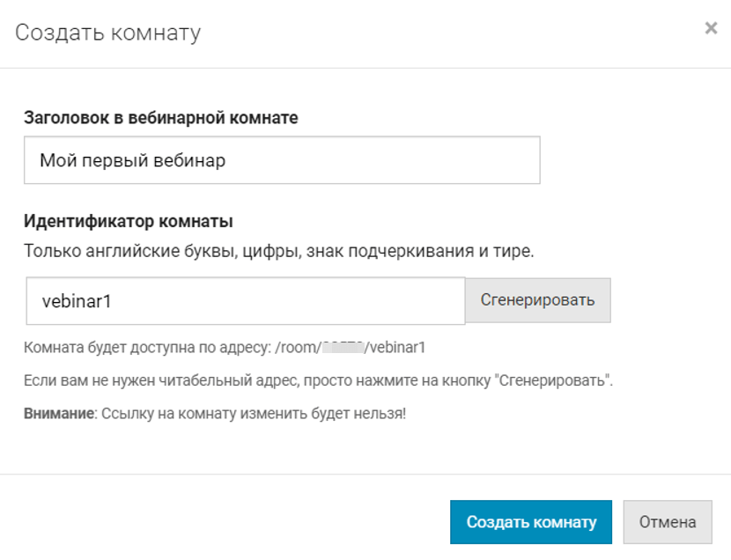
Task: Click the blurred account number in the room URL
Action: pos(343,348)
